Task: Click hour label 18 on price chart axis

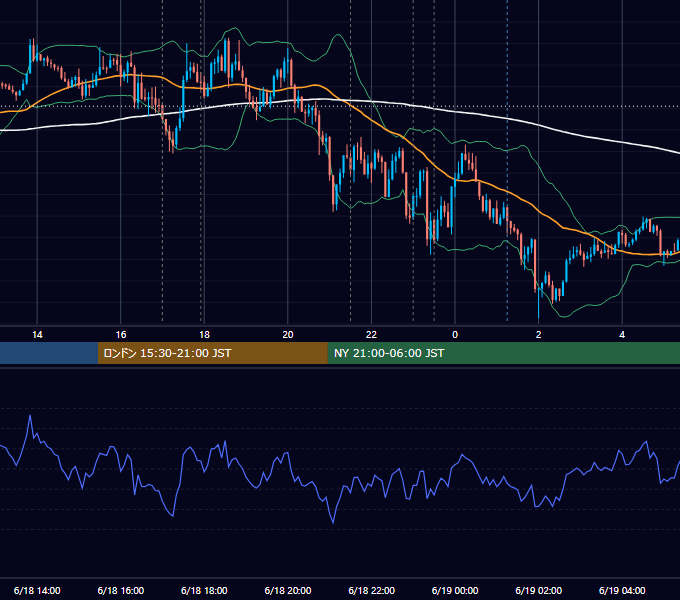Action: [204, 335]
